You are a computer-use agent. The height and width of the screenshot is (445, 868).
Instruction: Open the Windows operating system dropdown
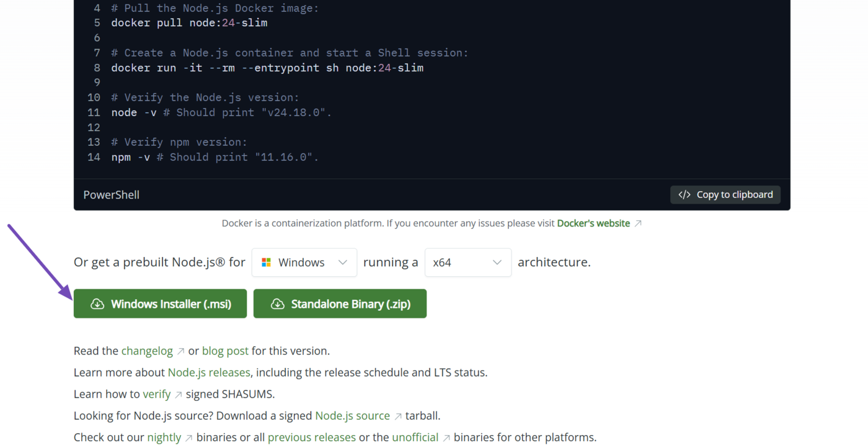[x=304, y=263]
